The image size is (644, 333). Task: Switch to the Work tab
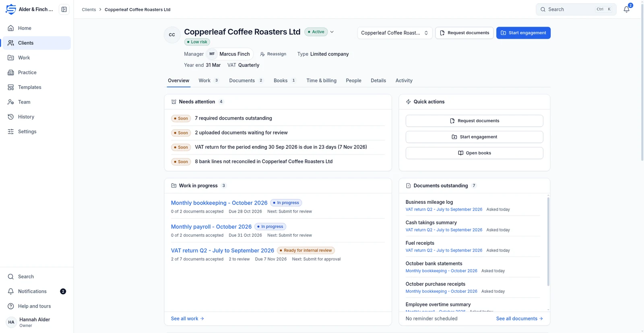(x=208, y=81)
